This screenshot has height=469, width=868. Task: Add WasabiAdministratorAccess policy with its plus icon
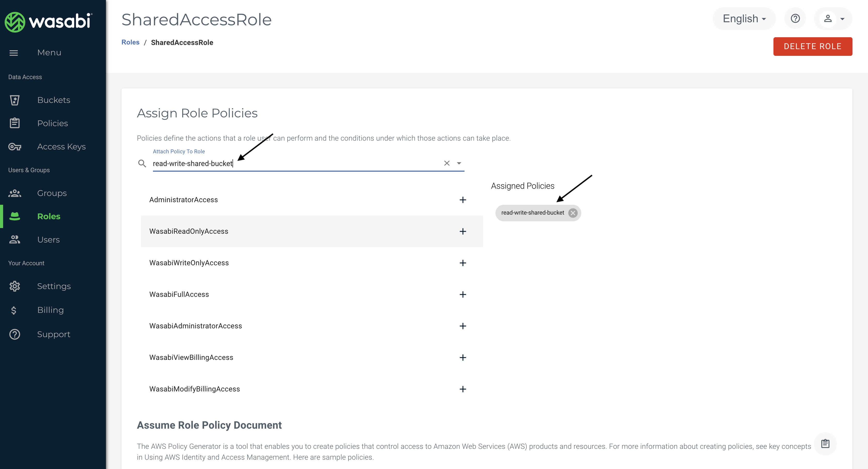(463, 326)
